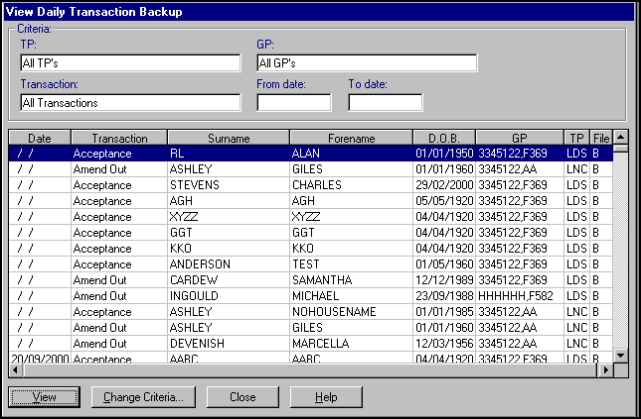Sort by the Surname column header

coord(228,138)
